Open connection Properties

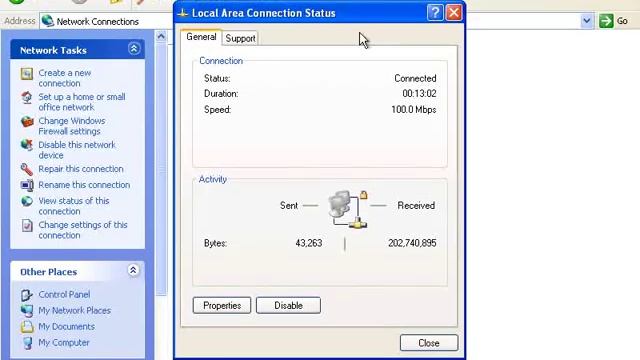[x=222, y=305]
